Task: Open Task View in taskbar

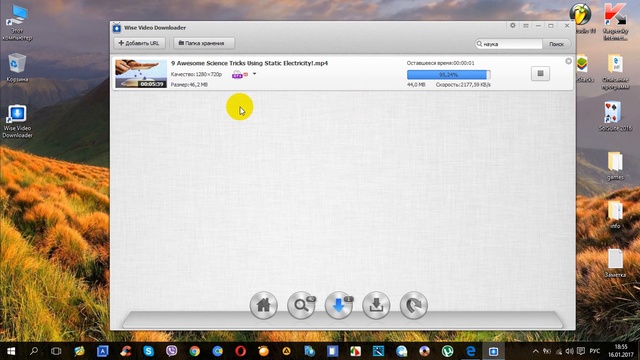Action: point(56,351)
